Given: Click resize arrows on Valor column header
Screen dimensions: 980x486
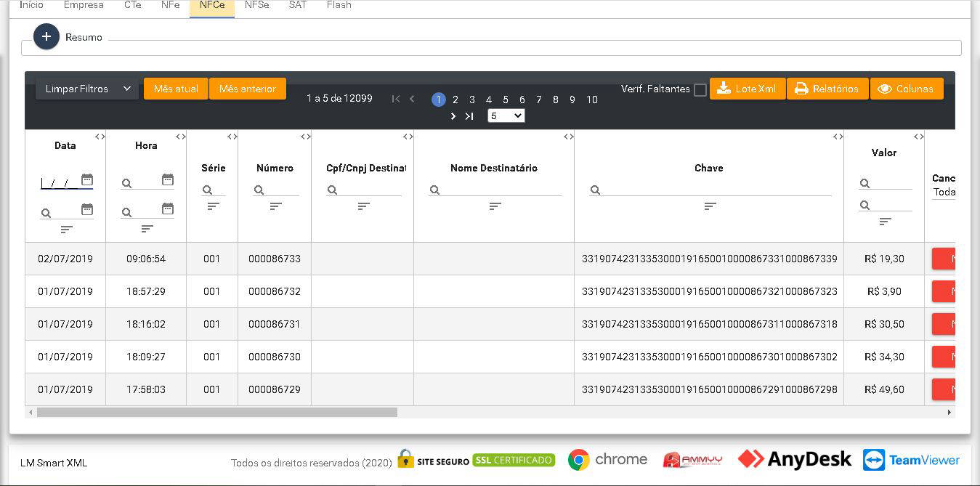Looking at the screenshot, I should (x=918, y=137).
